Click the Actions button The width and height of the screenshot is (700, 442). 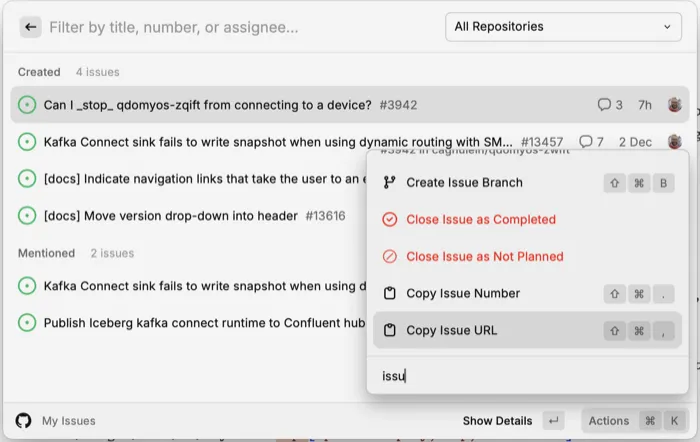click(x=608, y=421)
